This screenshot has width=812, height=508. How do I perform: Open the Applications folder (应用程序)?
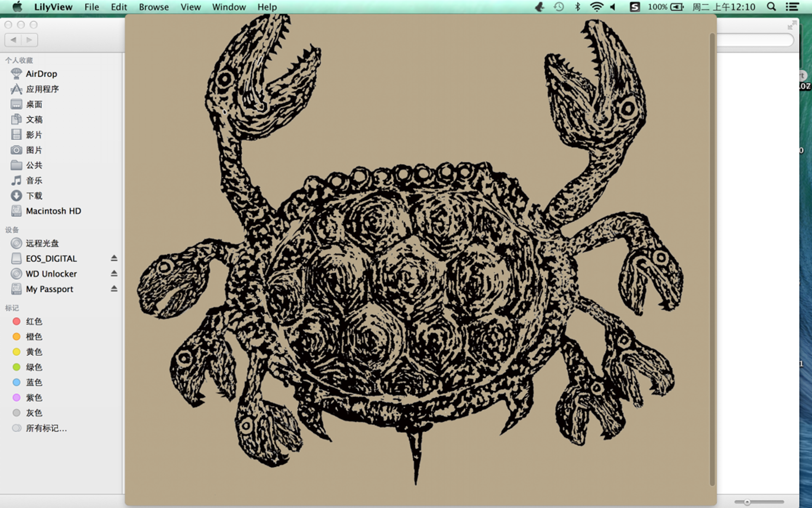pyautogui.click(x=42, y=89)
